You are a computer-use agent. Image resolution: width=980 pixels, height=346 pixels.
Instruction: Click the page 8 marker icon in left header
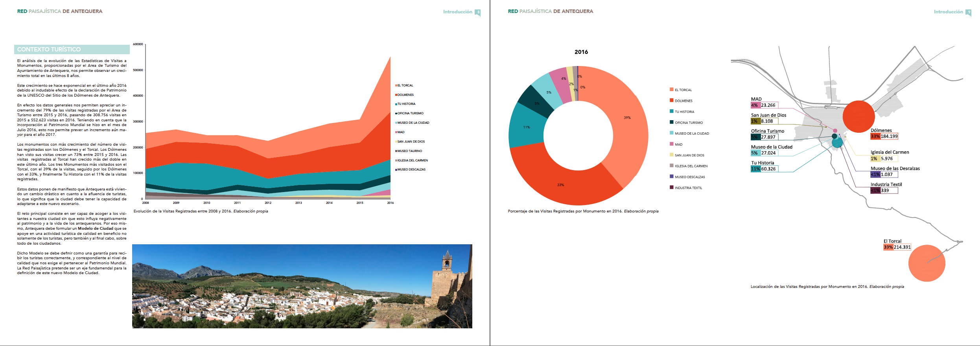point(478,12)
